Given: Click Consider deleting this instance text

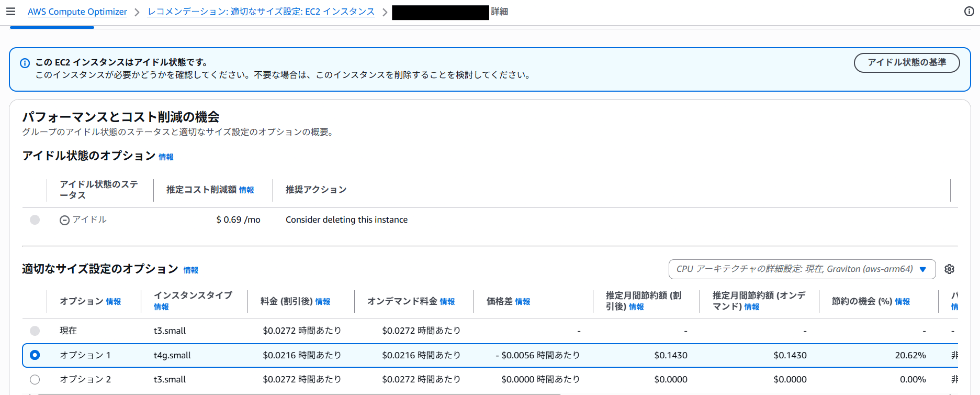Looking at the screenshot, I should pos(346,220).
